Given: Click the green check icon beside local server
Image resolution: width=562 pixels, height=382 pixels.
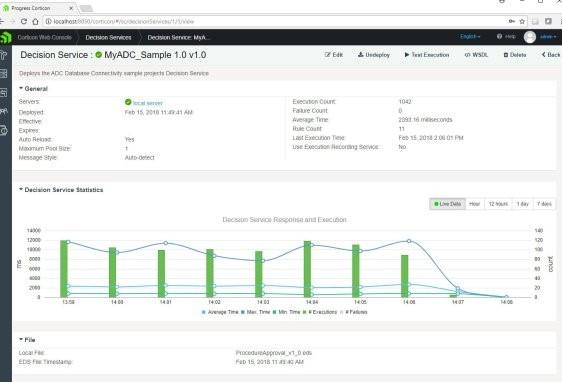Looking at the screenshot, I should [x=128, y=102].
